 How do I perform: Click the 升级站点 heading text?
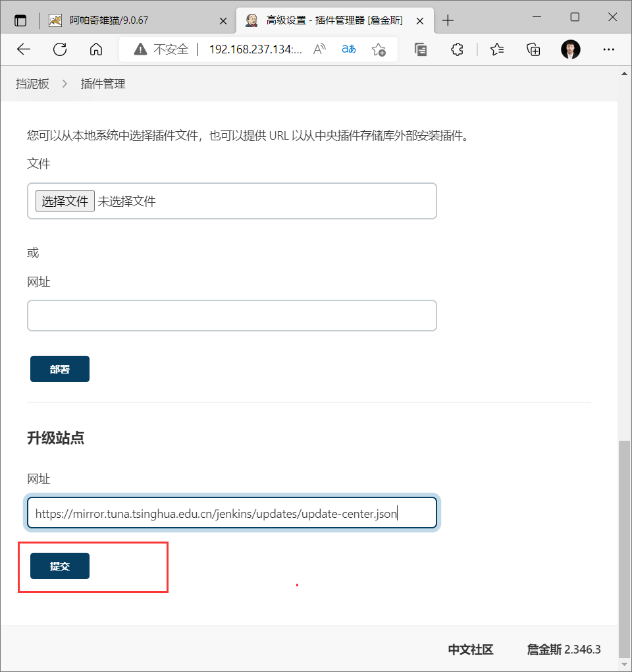tap(56, 438)
